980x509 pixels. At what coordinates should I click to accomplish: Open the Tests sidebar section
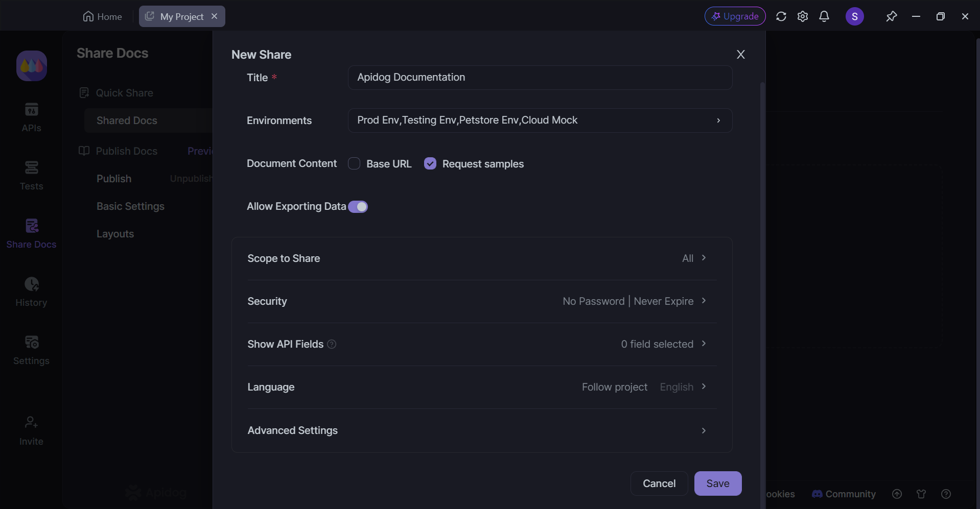pos(31,175)
